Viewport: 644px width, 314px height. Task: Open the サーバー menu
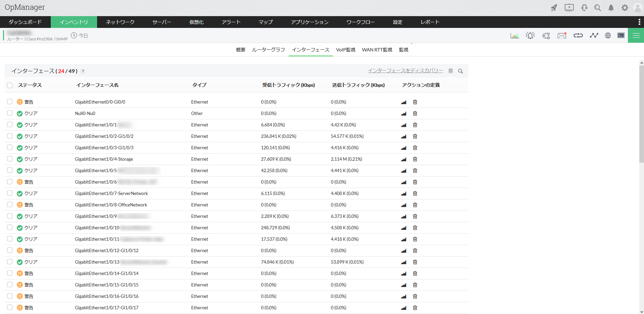coord(162,22)
